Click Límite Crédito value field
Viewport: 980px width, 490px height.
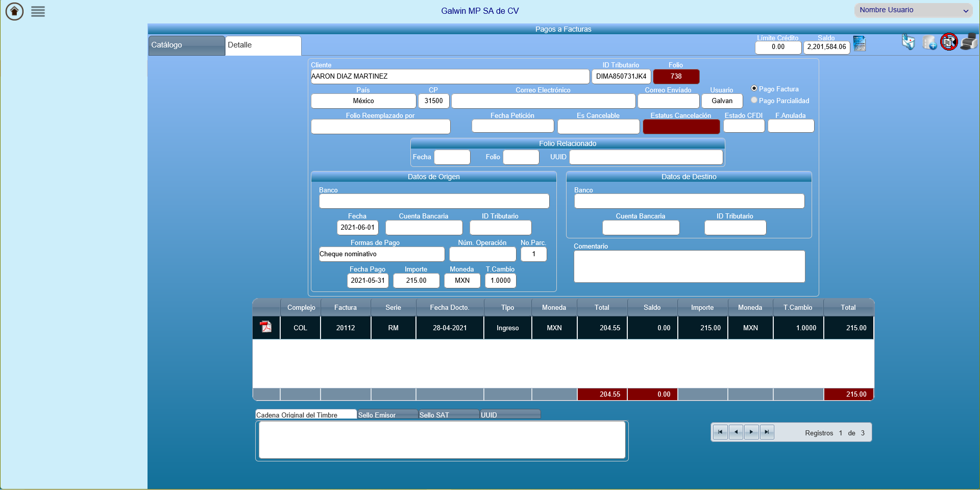click(778, 47)
